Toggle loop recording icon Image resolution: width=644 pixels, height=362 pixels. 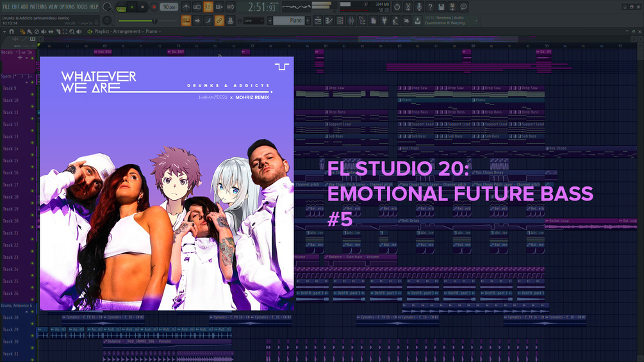pos(231,7)
